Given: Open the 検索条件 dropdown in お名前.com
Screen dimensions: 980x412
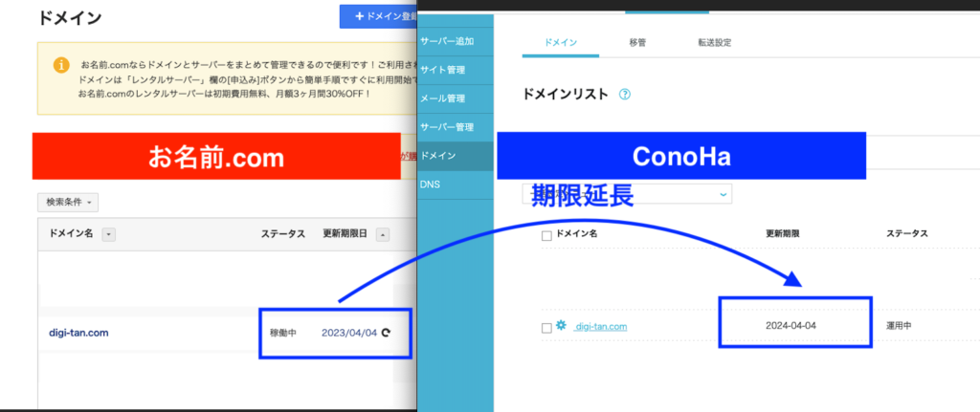Looking at the screenshot, I should point(68,203).
